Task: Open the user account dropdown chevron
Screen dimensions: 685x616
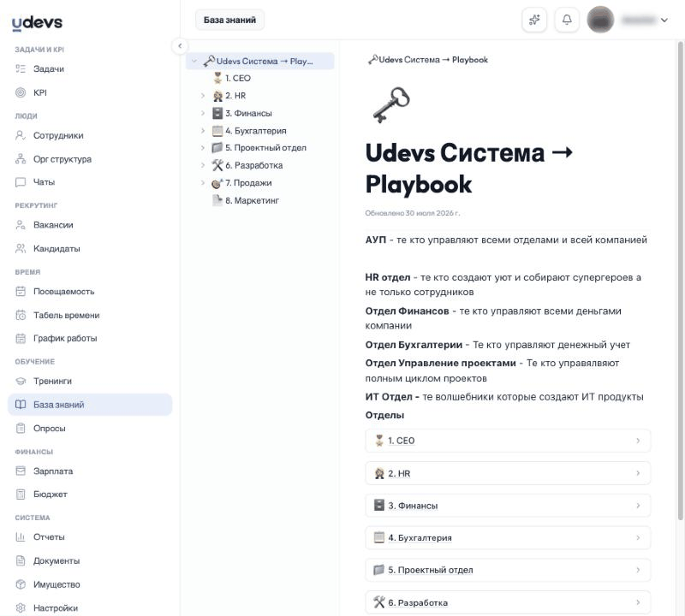Action: [664, 20]
